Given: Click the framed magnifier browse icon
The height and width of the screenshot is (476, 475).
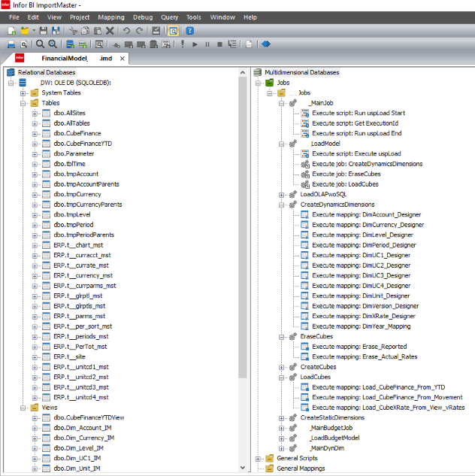Looking at the screenshot, I should tap(99, 44).
